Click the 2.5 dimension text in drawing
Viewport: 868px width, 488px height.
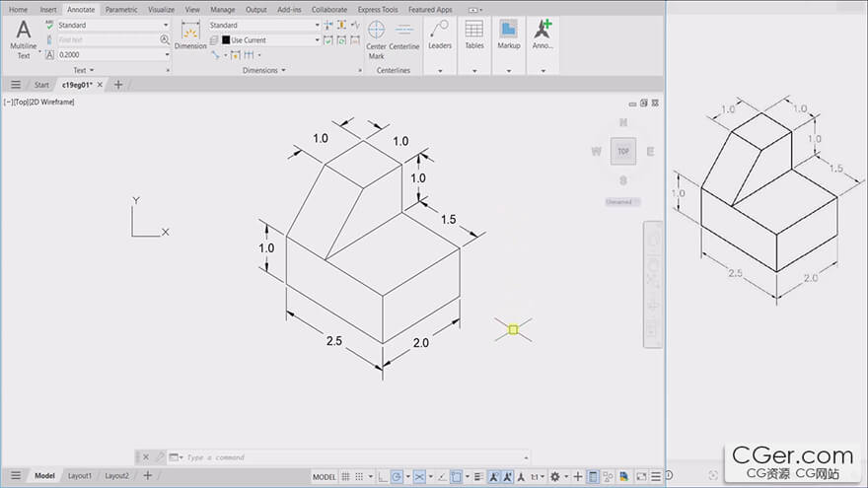point(333,341)
